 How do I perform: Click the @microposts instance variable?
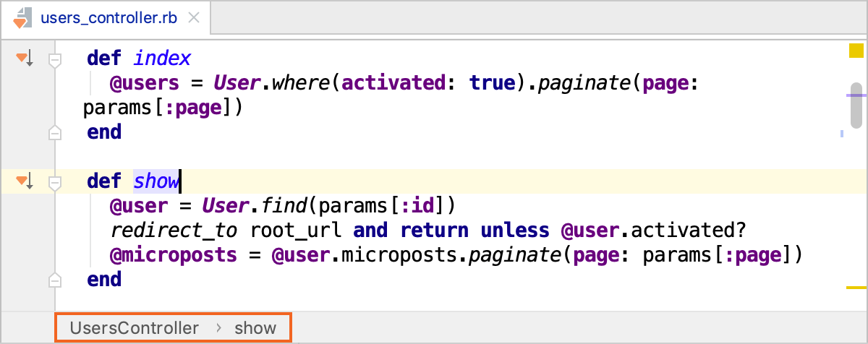pyautogui.click(x=173, y=254)
